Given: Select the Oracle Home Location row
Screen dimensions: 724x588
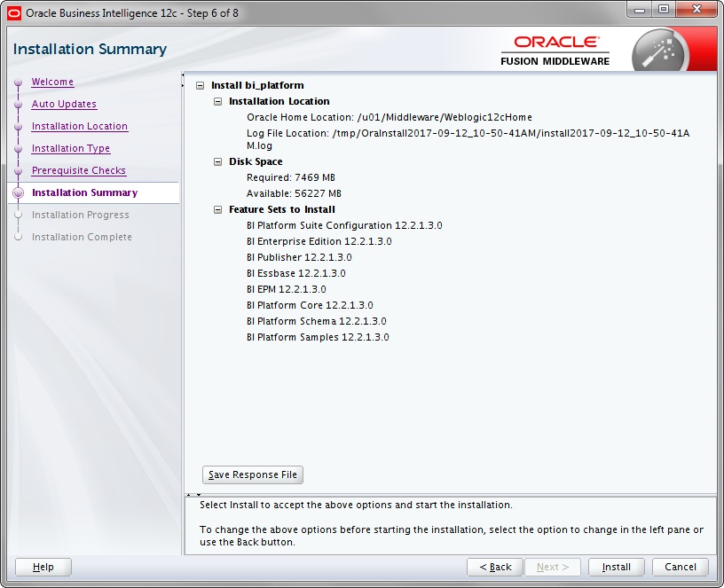Looking at the screenshot, I should click(390, 117).
